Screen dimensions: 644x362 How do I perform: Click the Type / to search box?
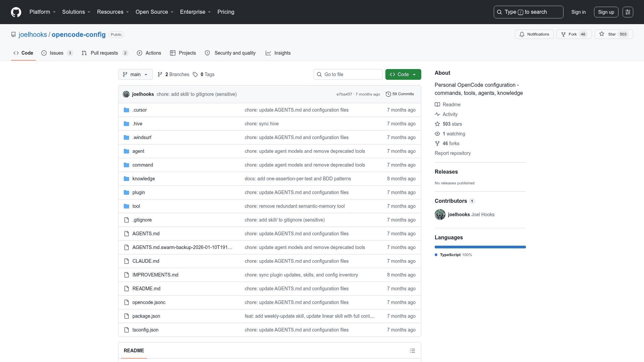(528, 12)
